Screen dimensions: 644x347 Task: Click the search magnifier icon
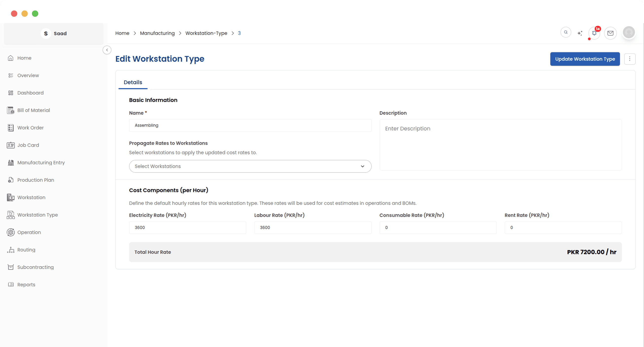(566, 32)
